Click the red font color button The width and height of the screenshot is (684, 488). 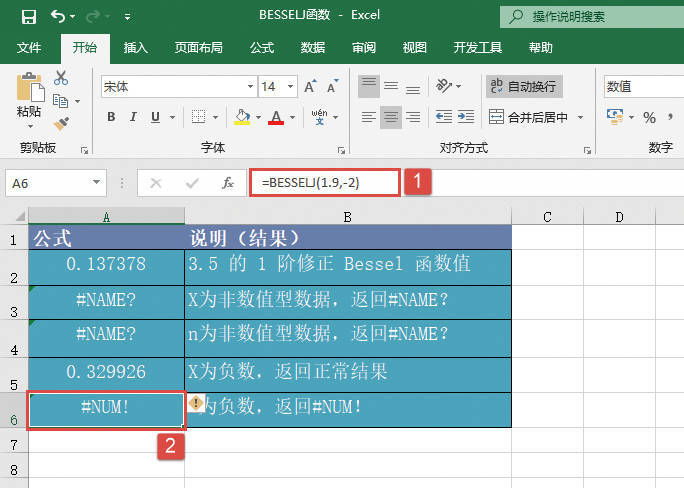point(276,118)
